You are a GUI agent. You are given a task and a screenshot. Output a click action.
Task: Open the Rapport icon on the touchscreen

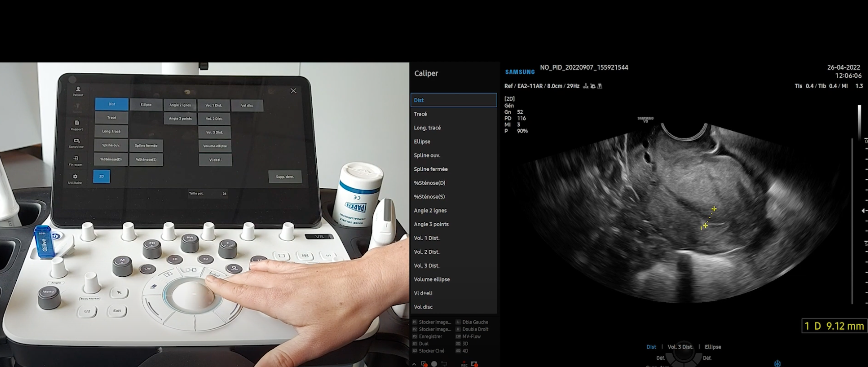[77, 125]
